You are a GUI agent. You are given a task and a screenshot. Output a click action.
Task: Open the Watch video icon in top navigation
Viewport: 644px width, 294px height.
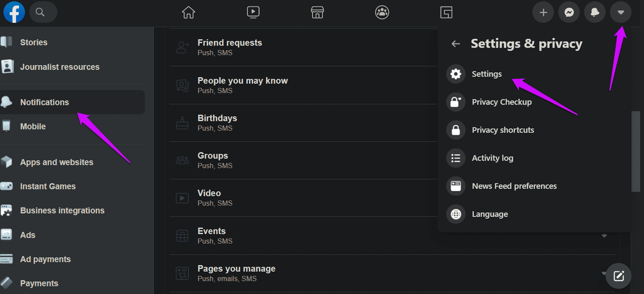[253, 12]
